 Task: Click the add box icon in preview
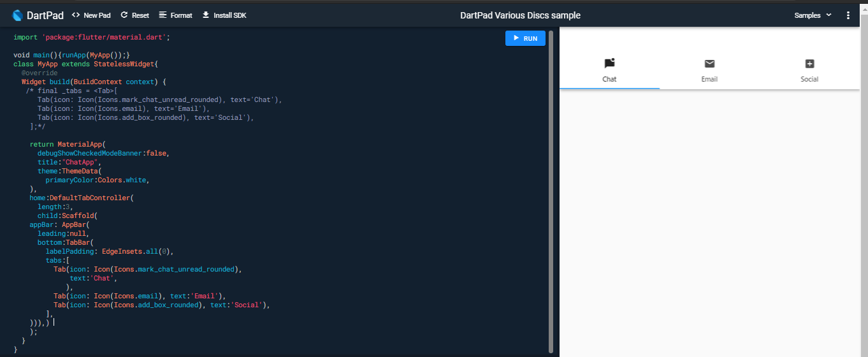809,63
